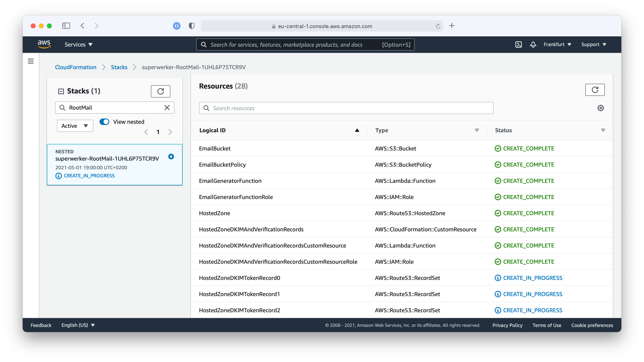Click the privacy shield icon
This screenshot has height=362, width=644.
point(192,26)
